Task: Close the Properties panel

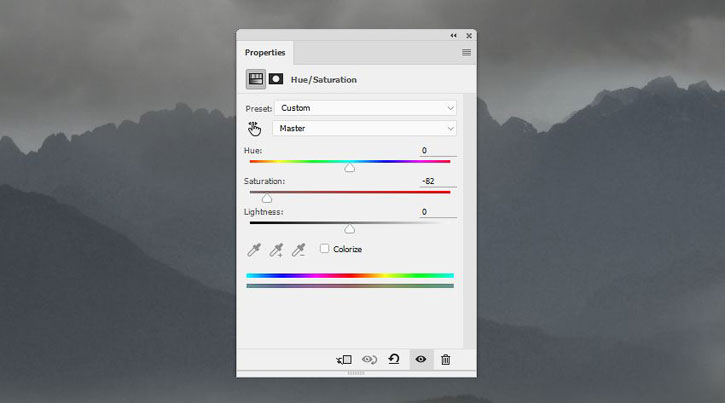Action: pos(469,36)
